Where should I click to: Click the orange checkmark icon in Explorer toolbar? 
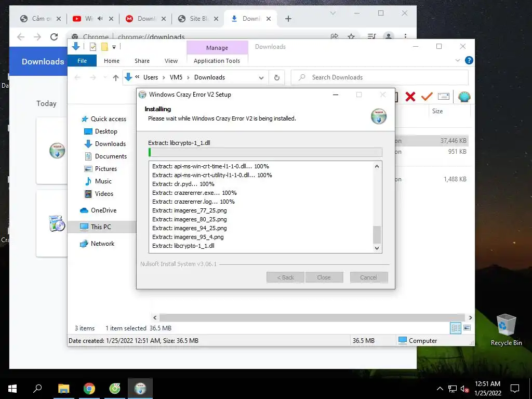[427, 97]
